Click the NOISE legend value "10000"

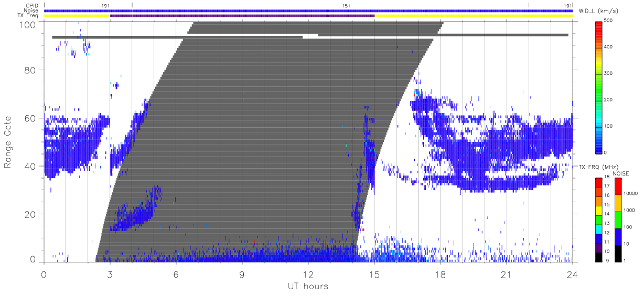(x=630, y=193)
